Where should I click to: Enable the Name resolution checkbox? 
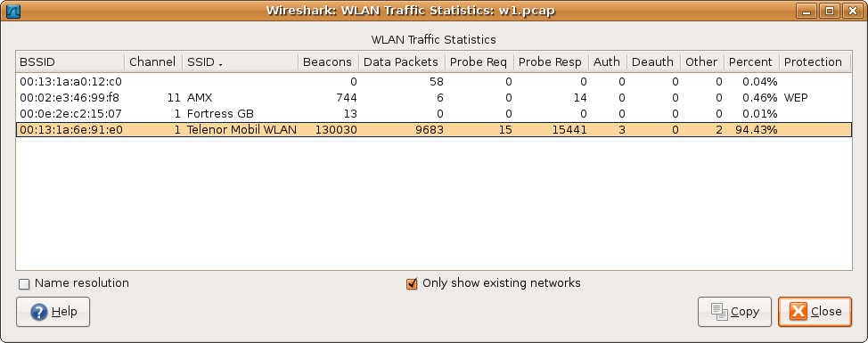24,284
